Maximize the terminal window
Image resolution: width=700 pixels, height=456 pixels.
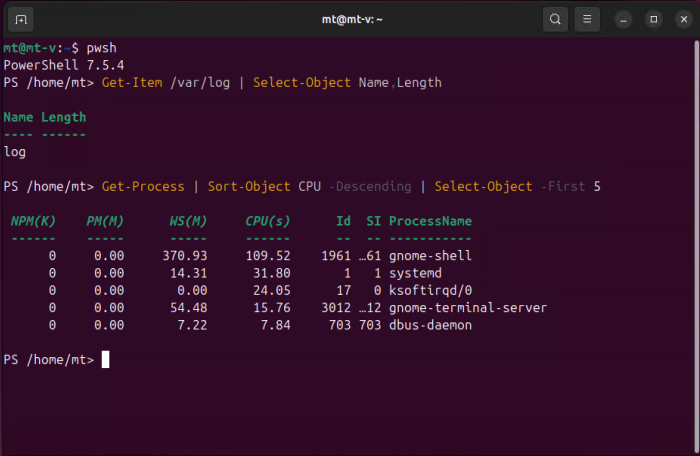pyautogui.click(x=654, y=20)
